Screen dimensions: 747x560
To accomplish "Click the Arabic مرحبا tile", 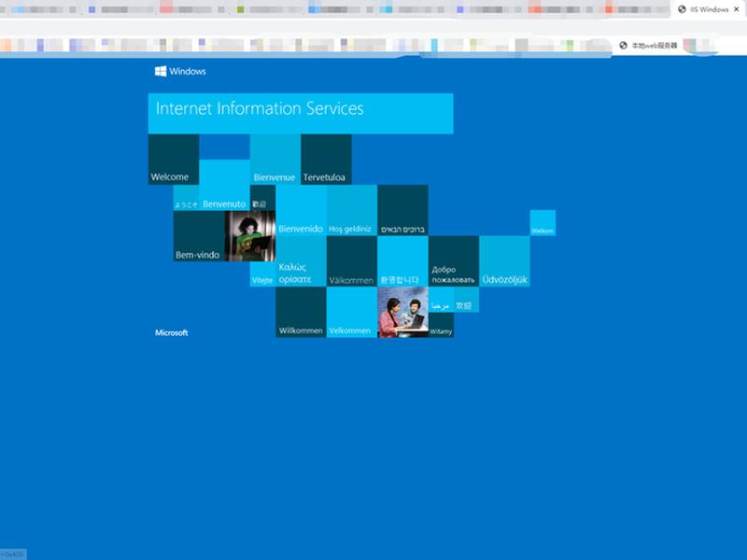I will [441, 300].
